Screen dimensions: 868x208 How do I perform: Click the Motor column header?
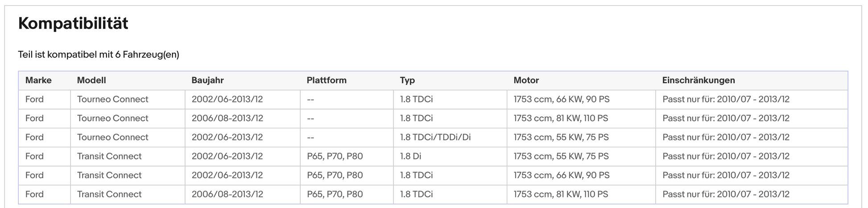click(x=526, y=80)
